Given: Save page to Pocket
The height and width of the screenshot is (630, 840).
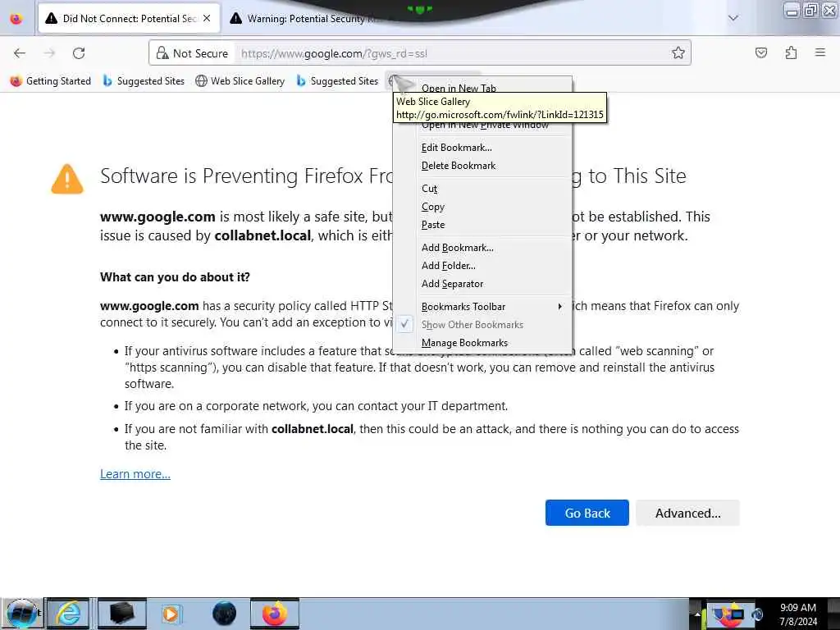Looking at the screenshot, I should (x=760, y=52).
